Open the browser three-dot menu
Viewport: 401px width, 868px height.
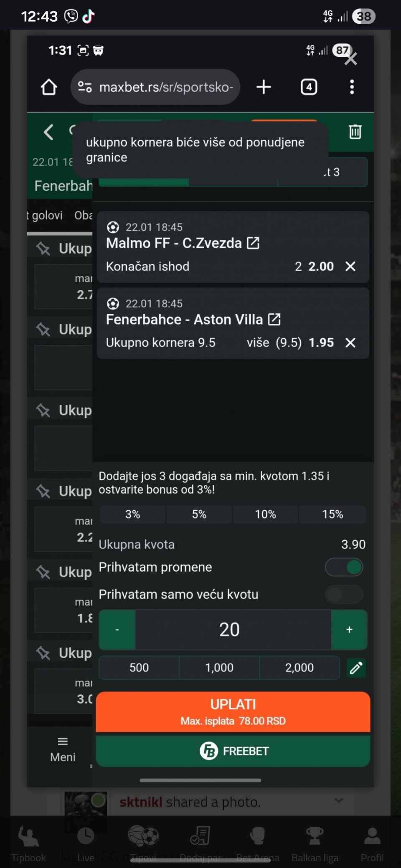[x=352, y=87]
